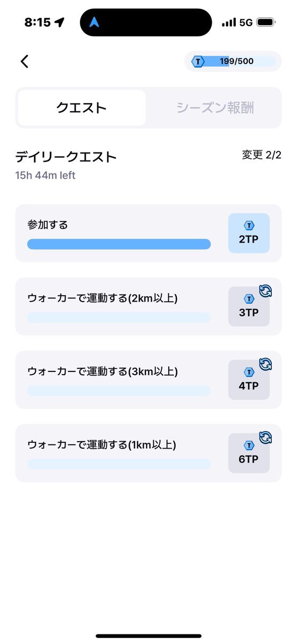Refresh the 3km walker quest
This screenshot has height=644, width=297.
[265, 364]
